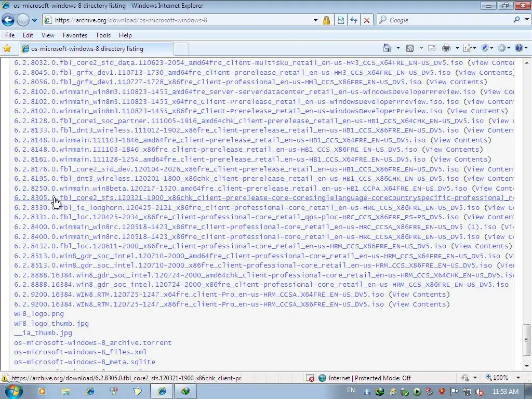Open the Favorites menu
The image size is (532, 399).
pyautogui.click(x=75, y=35)
